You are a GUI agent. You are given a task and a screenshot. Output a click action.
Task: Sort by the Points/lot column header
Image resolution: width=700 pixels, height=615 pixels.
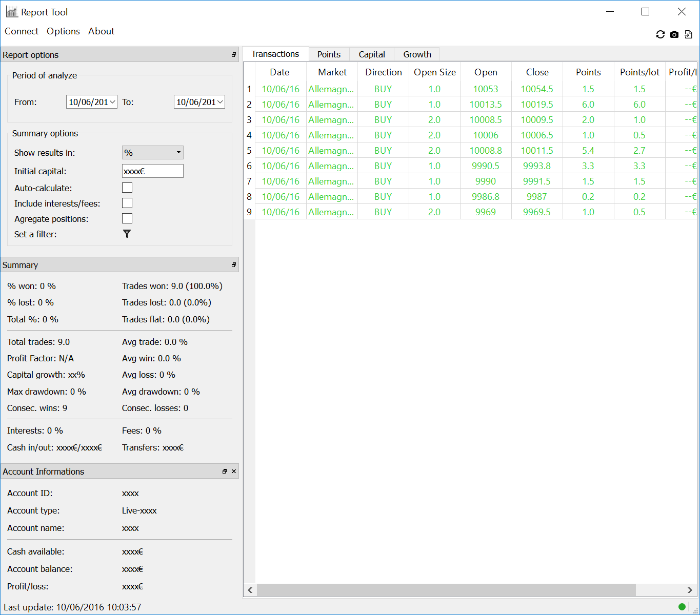(639, 72)
